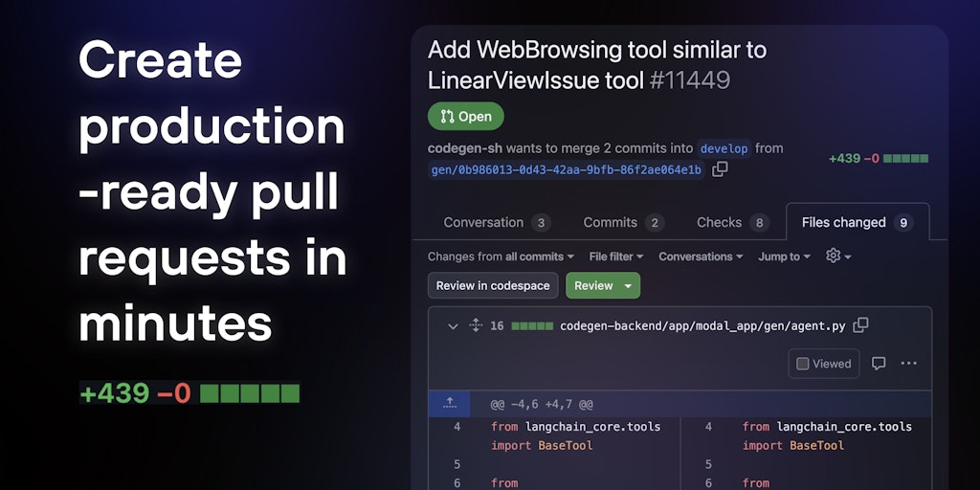Switch to the Checks tab

(x=732, y=222)
